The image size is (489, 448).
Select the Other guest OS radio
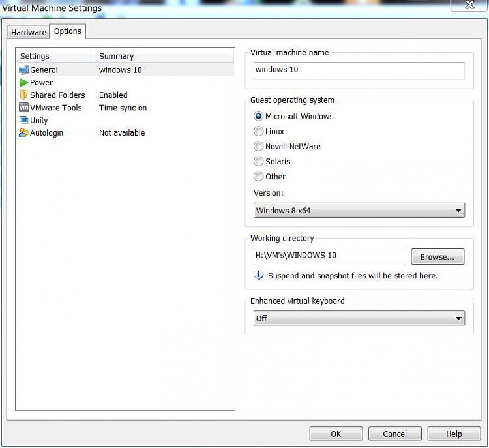258,177
